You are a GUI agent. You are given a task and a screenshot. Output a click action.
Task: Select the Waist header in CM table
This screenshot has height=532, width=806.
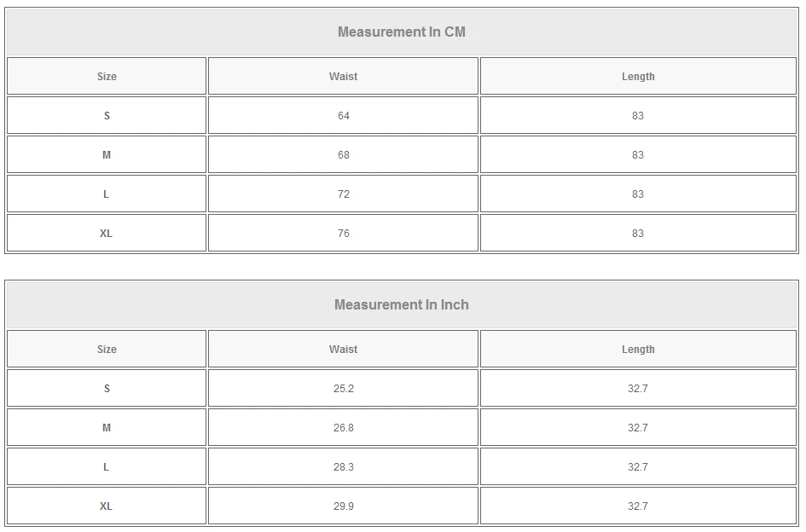[343, 77]
